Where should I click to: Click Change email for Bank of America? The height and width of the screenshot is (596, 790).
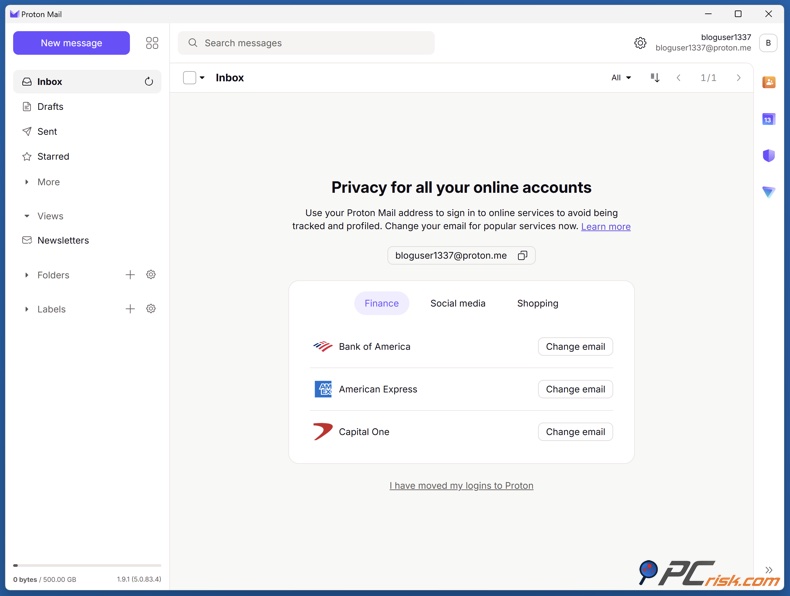[x=575, y=347]
